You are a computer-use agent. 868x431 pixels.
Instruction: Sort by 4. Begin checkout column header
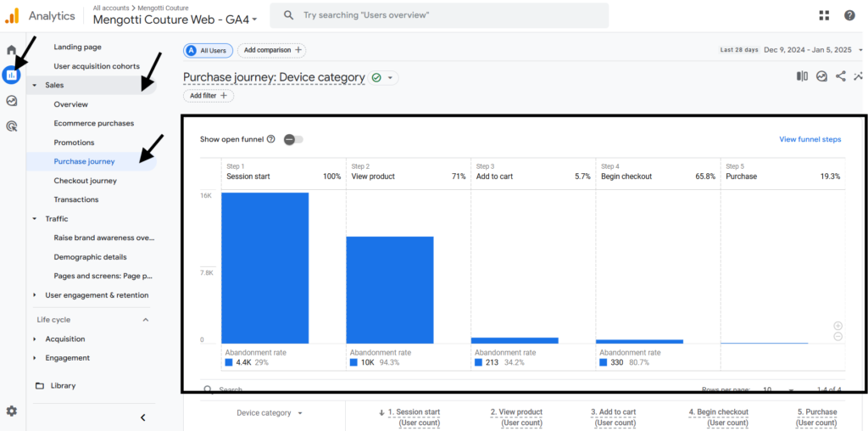[719, 417]
